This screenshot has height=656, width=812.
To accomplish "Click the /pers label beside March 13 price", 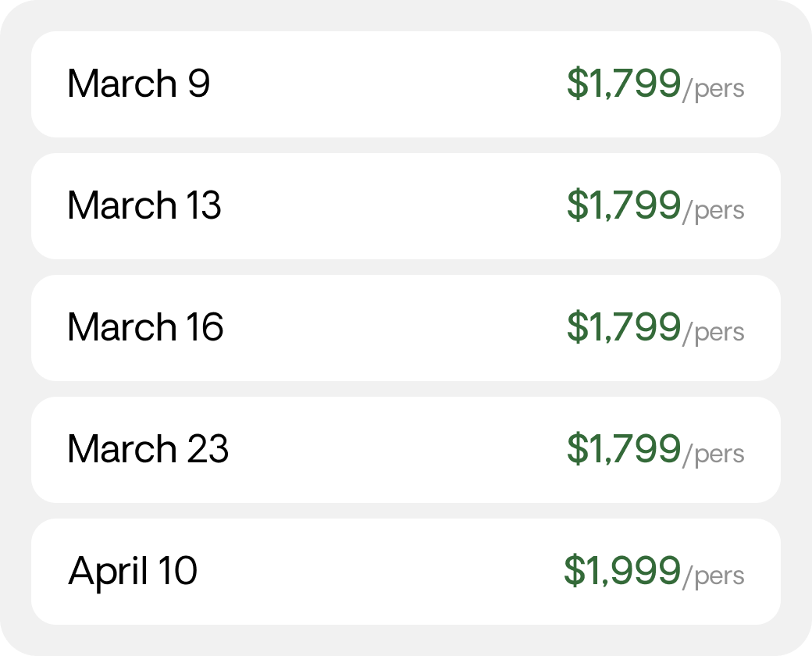I will 714,211.
